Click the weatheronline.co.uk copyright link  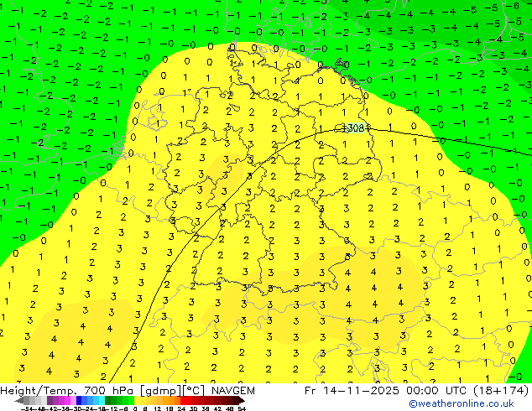[462, 403]
